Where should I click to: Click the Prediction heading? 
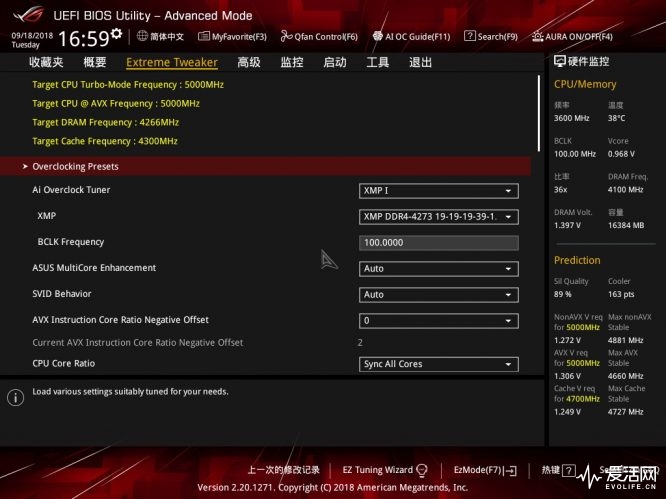[577, 260]
